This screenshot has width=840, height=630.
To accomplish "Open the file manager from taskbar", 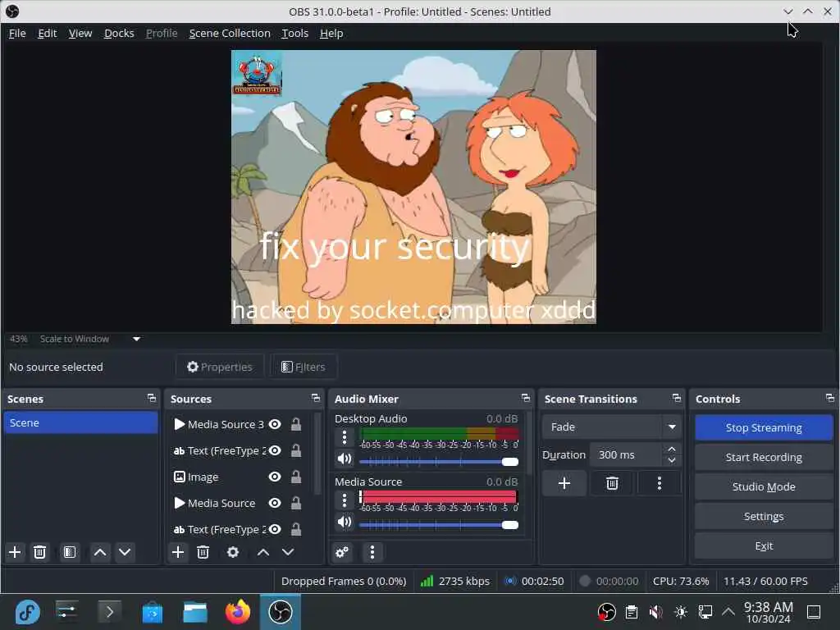I will point(195,612).
